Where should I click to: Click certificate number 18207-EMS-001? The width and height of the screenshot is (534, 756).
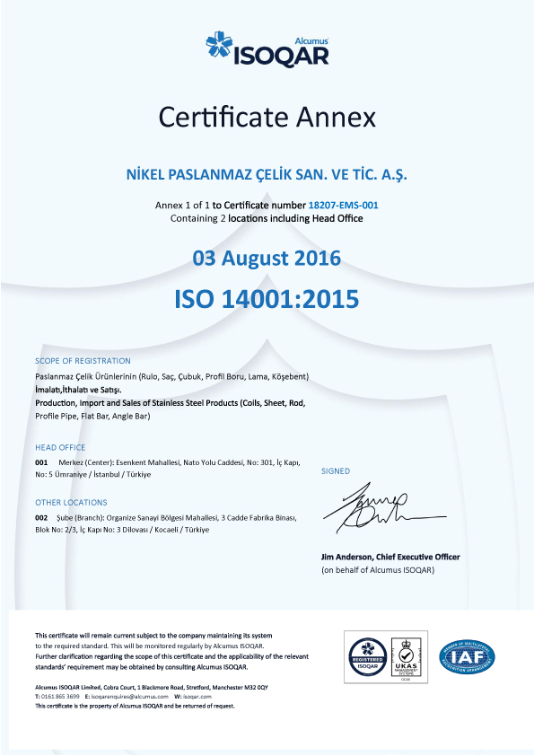343,206
